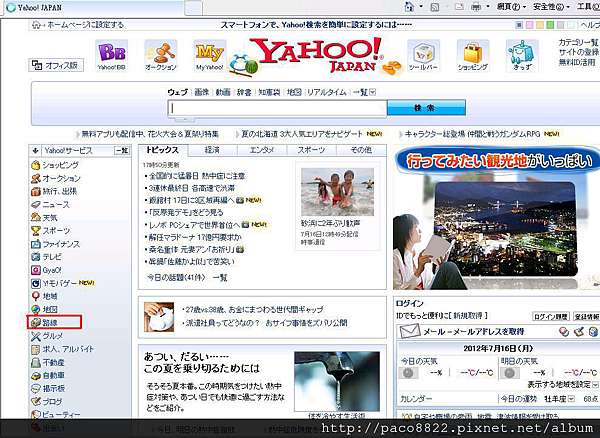Click the ニュース sidebar icon
This screenshot has height=438, width=600.
click(36, 205)
